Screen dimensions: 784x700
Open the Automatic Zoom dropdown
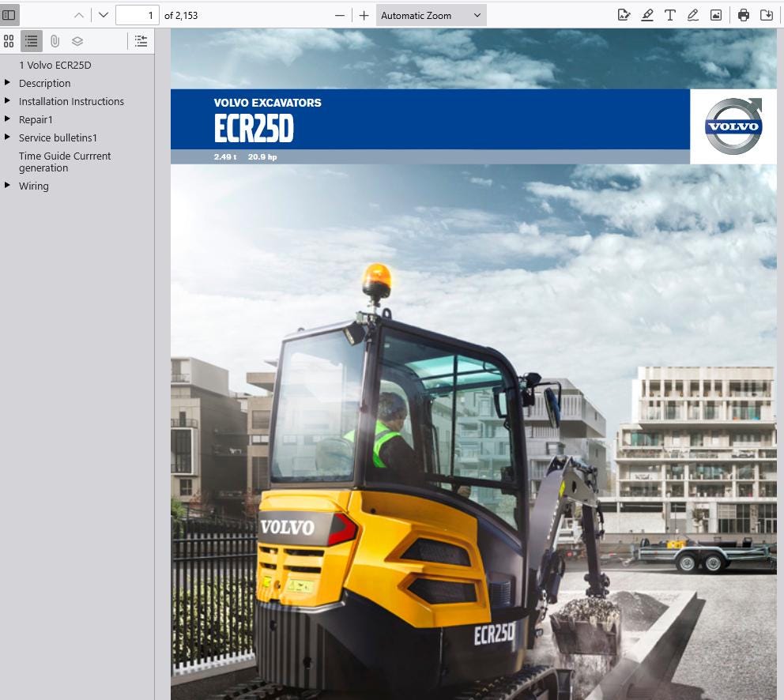pos(431,16)
